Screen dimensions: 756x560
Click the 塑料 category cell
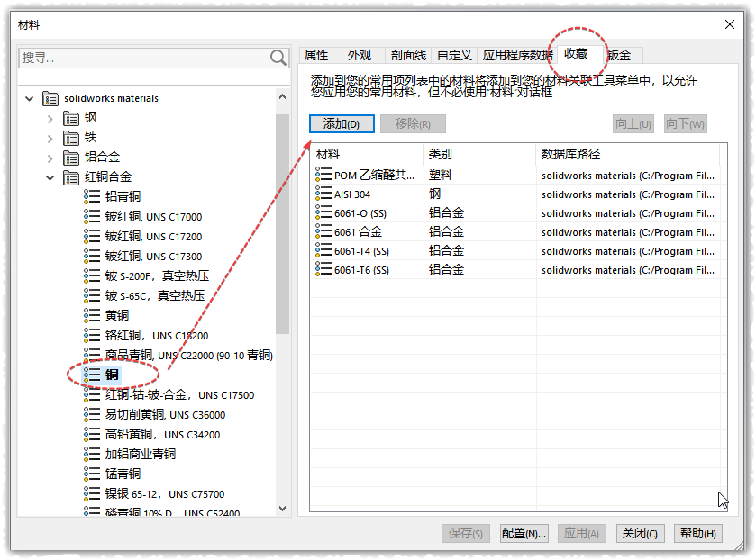(x=441, y=175)
